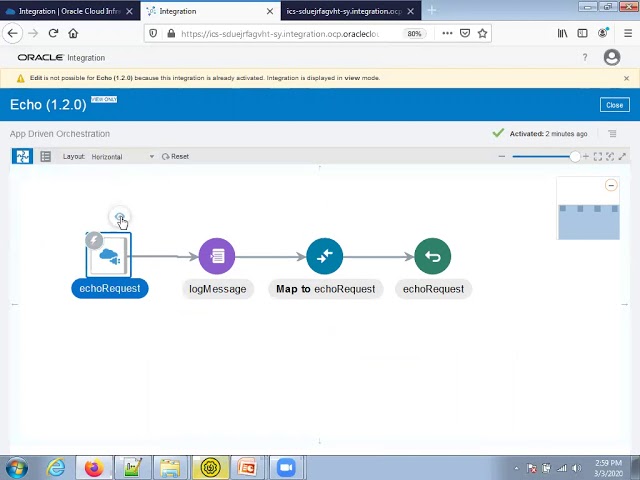Open the integration actions hamburger menu

[612, 133]
